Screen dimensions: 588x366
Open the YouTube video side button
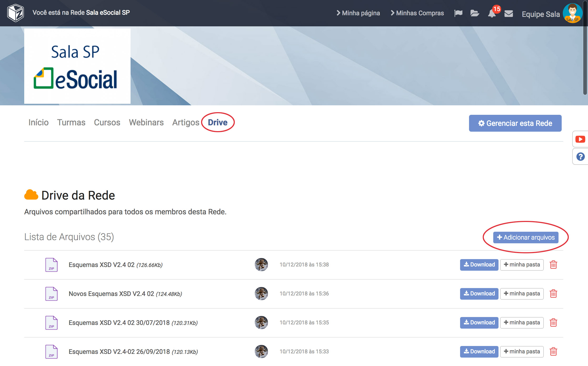point(580,139)
